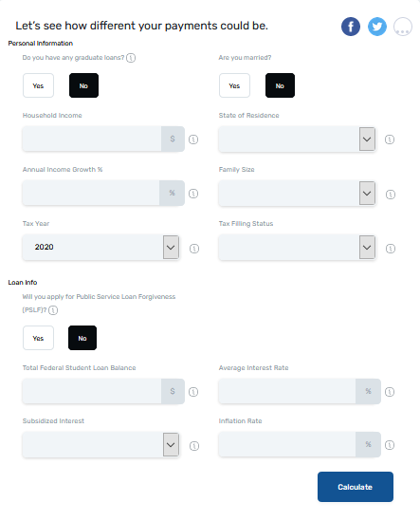The width and height of the screenshot is (420, 521).
Task: Share via the Facebook icon
Action: [x=351, y=27]
